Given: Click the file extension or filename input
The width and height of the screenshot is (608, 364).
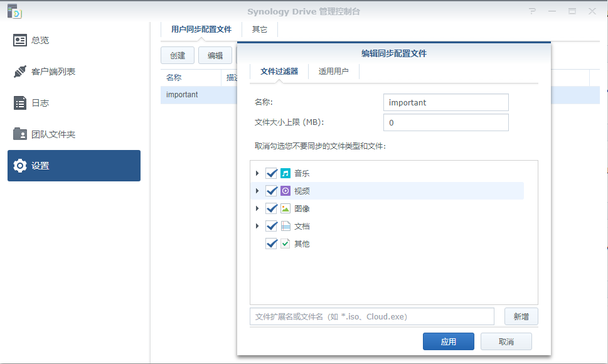Looking at the screenshot, I should [x=372, y=316].
